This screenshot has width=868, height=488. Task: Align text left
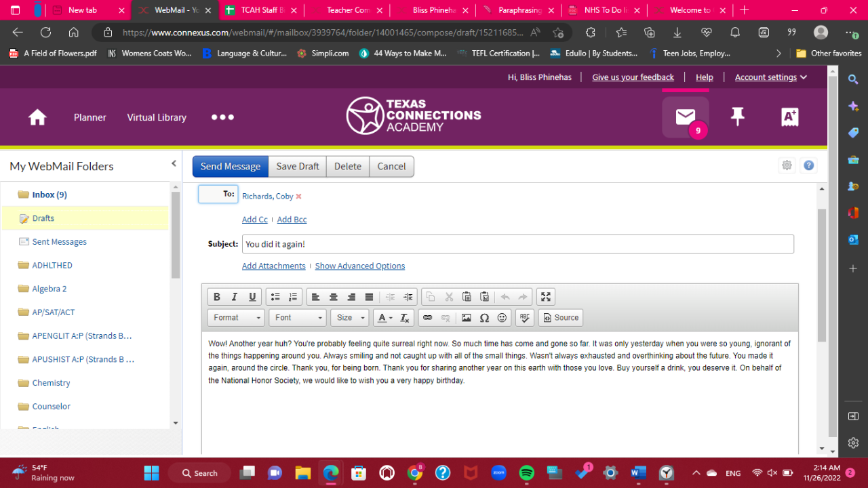(x=316, y=297)
